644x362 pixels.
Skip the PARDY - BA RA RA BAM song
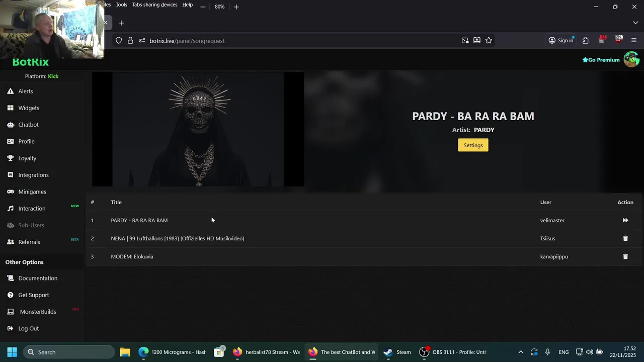(625, 220)
